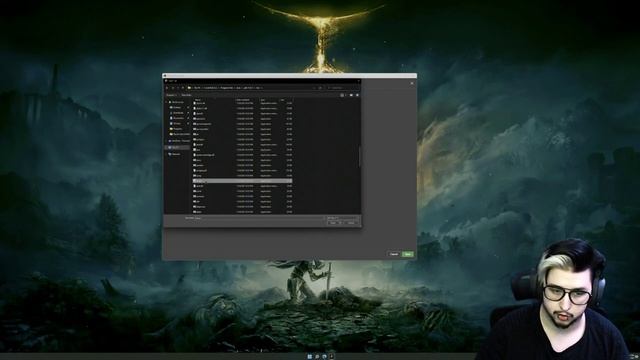The width and height of the screenshot is (640, 360).
Task: Click the File name input field
Action: point(259,218)
